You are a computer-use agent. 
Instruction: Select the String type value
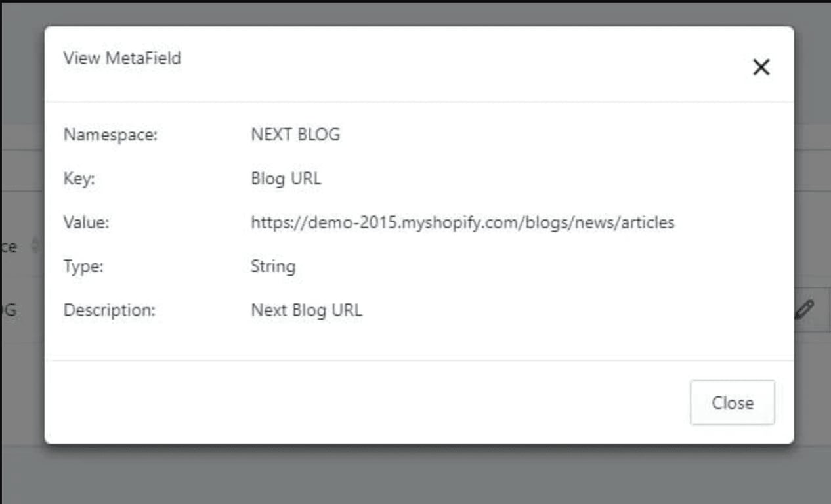(x=273, y=266)
